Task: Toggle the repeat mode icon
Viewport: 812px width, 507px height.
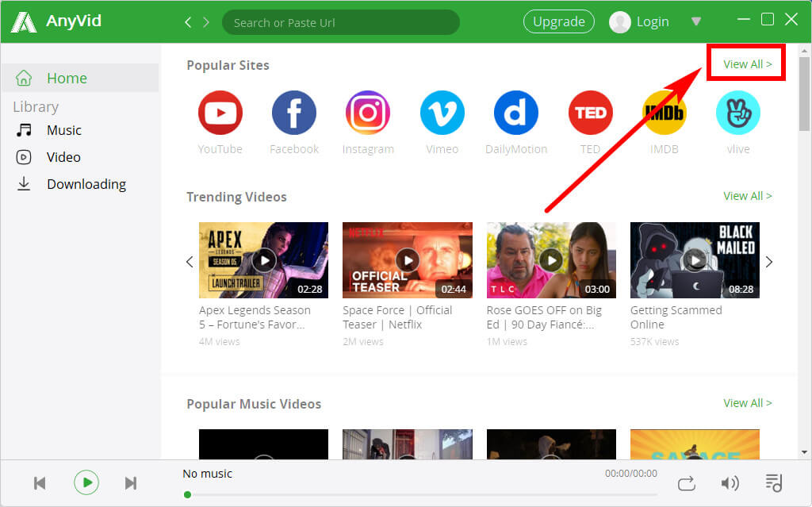Action: [687, 484]
